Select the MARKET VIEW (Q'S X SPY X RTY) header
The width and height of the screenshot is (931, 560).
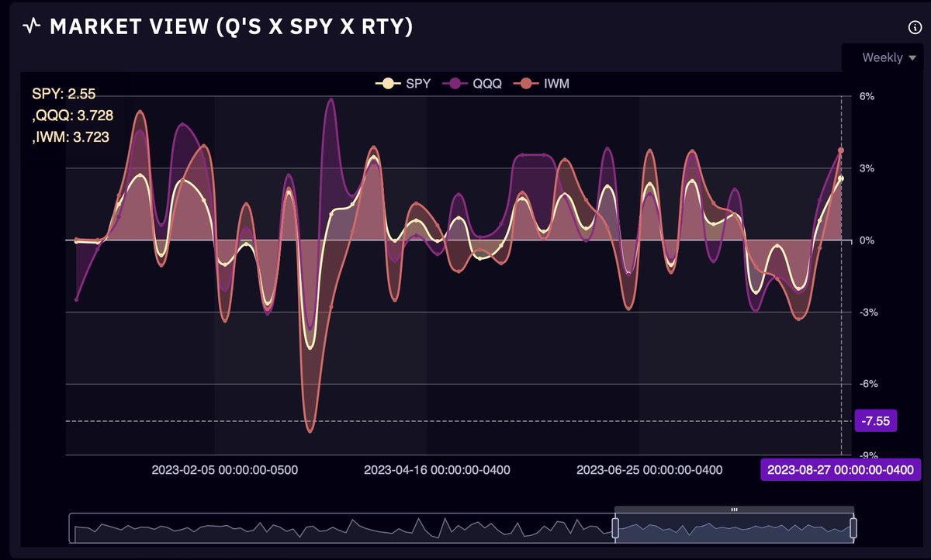[230, 26]
